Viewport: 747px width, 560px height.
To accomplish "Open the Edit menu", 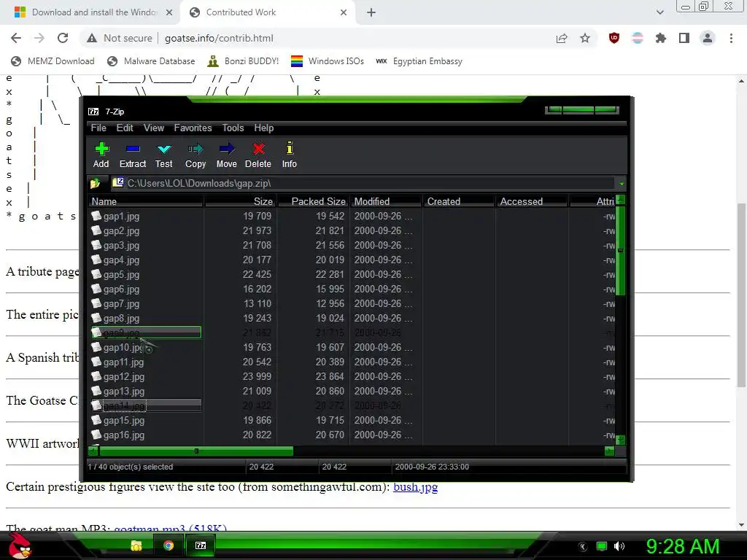I will click(x=125, y=128).
